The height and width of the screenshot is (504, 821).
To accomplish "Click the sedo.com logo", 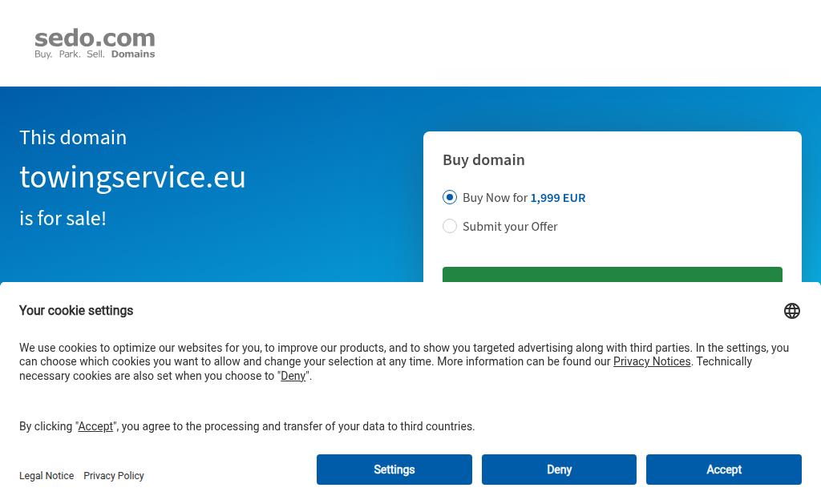I will pyautogui.click(x=95, y=44).
